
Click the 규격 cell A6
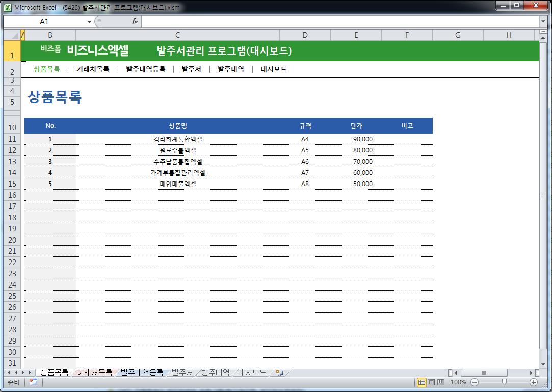305,162
